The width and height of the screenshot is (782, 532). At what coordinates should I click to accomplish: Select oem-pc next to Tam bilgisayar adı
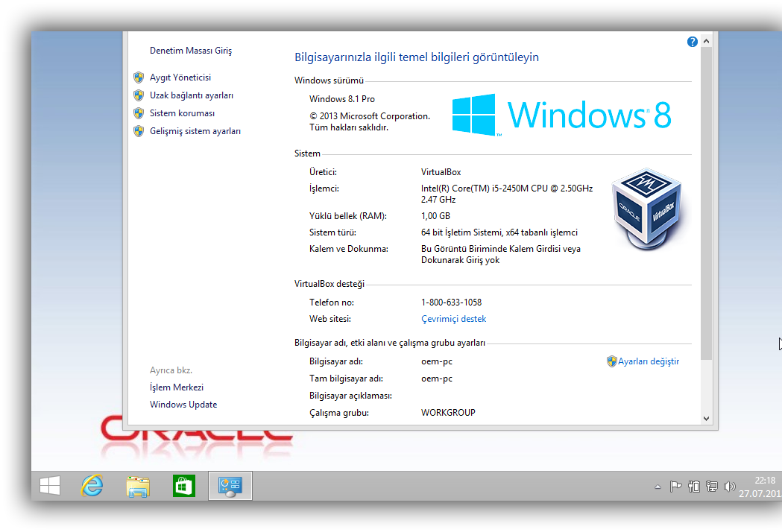(x=436, y=379)
